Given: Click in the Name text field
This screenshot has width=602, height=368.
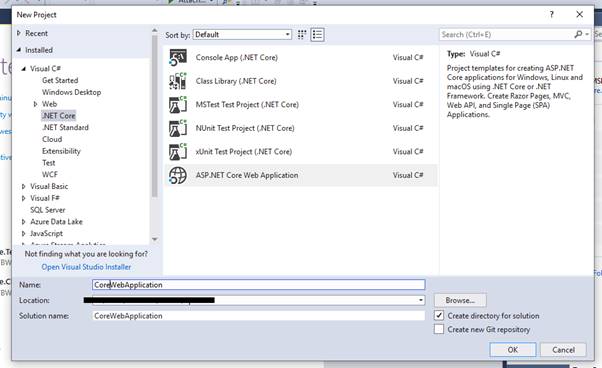Looking at the screenshot, I should pyautogui.click(x=258, y=285).
